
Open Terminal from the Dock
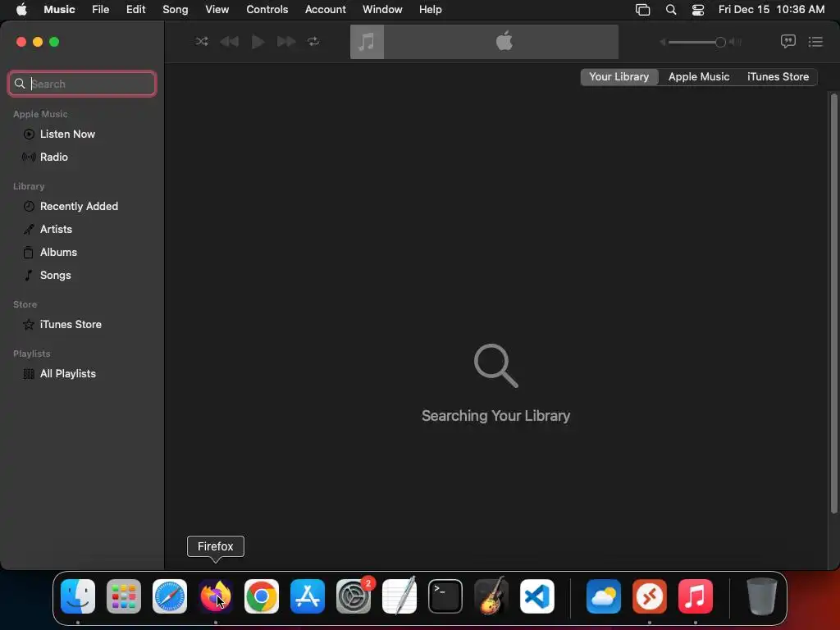(x=445, y=596)
